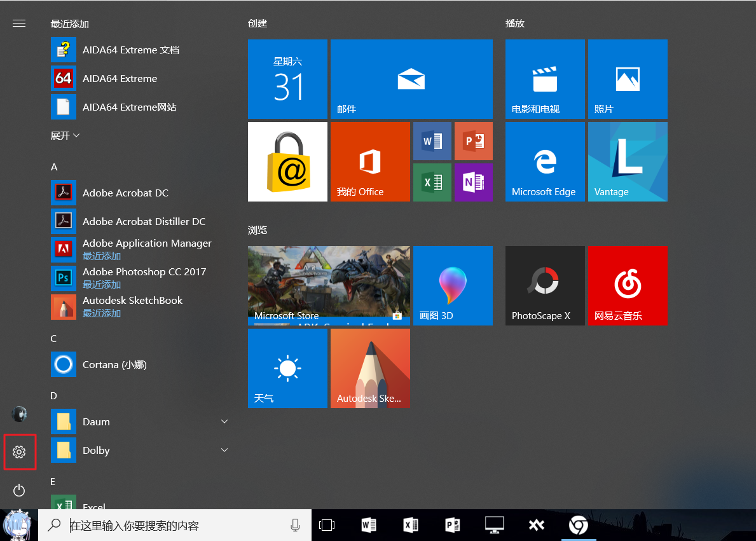Open the padlock @ tile
This screenshot has height=541, width=756.
click(287, 161)
